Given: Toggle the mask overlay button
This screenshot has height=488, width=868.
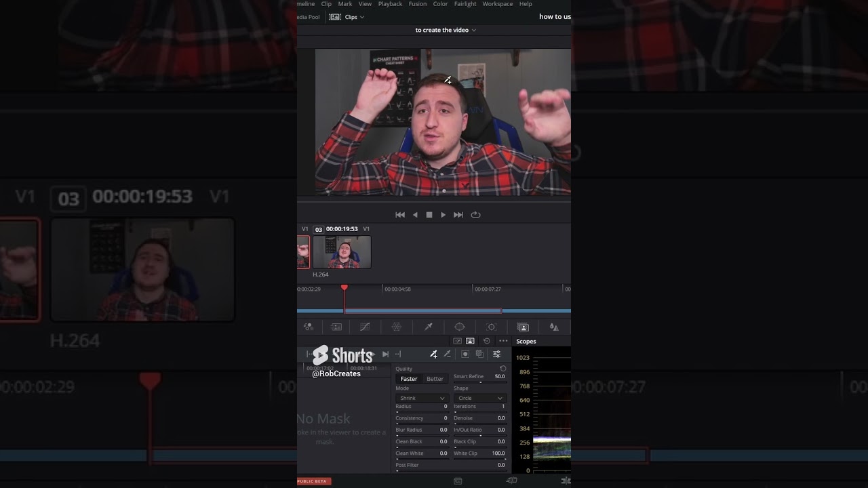Looking at the screenshot, I should (x=465, y=354).
